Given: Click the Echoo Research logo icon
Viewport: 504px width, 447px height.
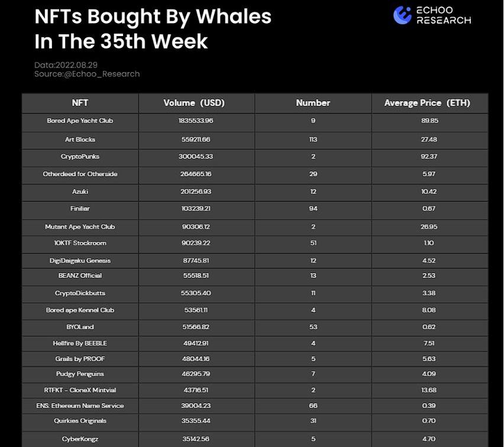Looking at the screenshot, I should (402, 15).
